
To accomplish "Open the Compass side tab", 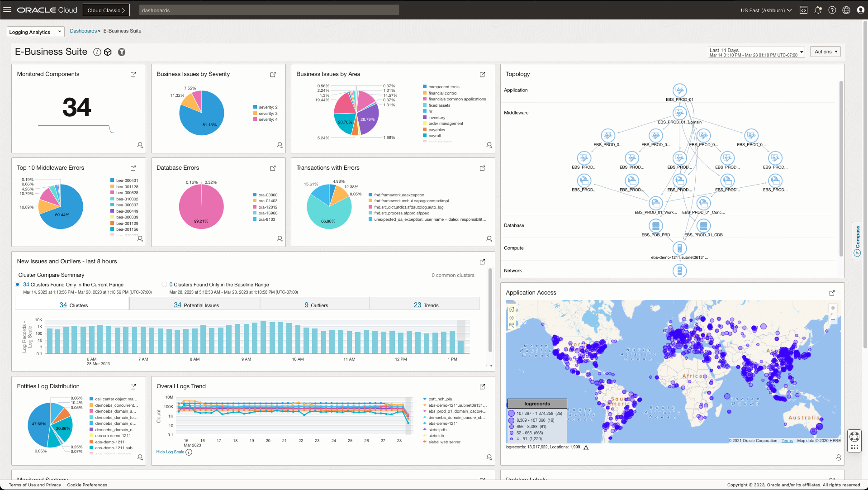I will [857, 241].
